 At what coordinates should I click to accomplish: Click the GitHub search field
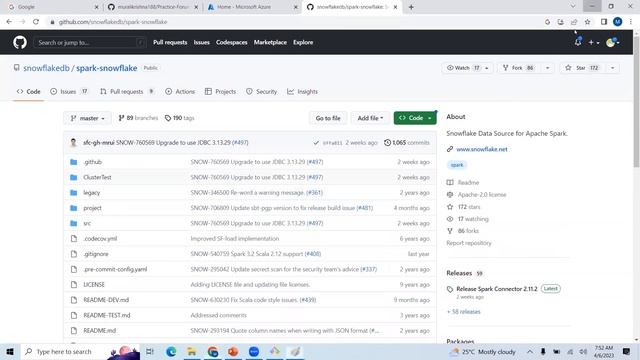tap(89, 42)
